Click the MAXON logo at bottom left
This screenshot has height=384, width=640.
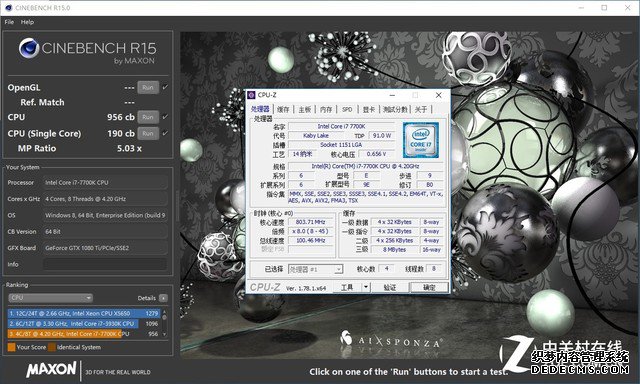pos(51,370)
